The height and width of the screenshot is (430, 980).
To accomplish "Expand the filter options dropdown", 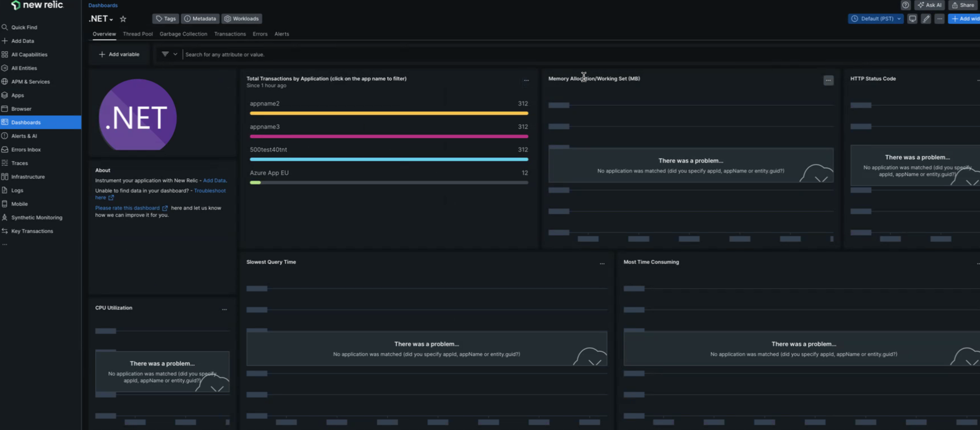I will 169,54.
